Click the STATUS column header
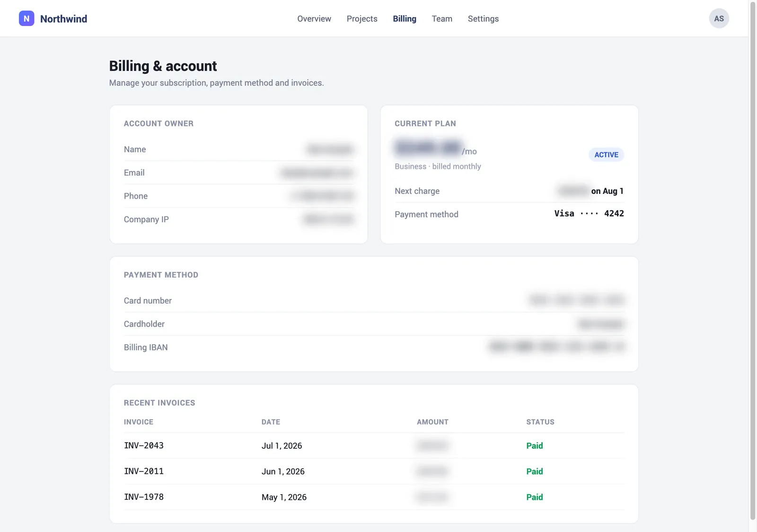The height and width of the screenshot is (532, 757). click(x=540, y=422)
